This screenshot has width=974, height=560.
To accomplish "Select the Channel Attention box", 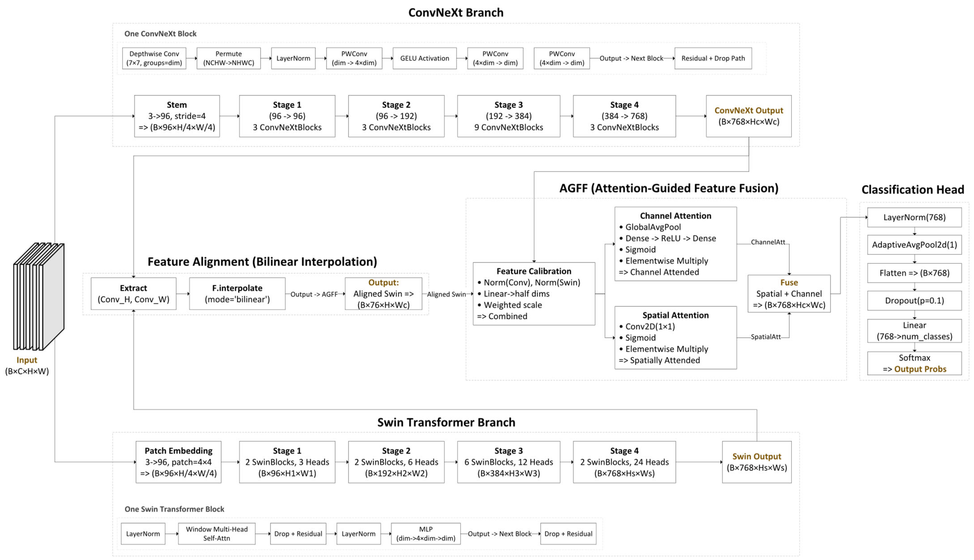I will tap(675, 244).
